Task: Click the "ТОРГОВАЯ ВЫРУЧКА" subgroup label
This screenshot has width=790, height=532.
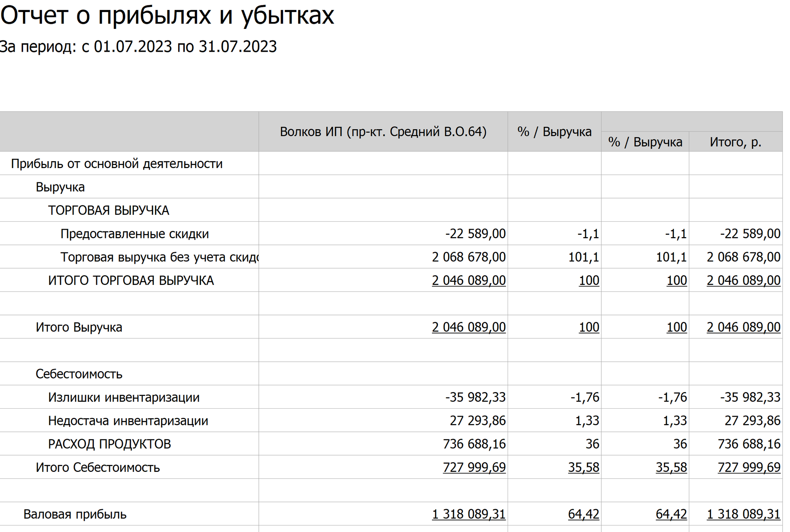Action: [x=108, y=210]
